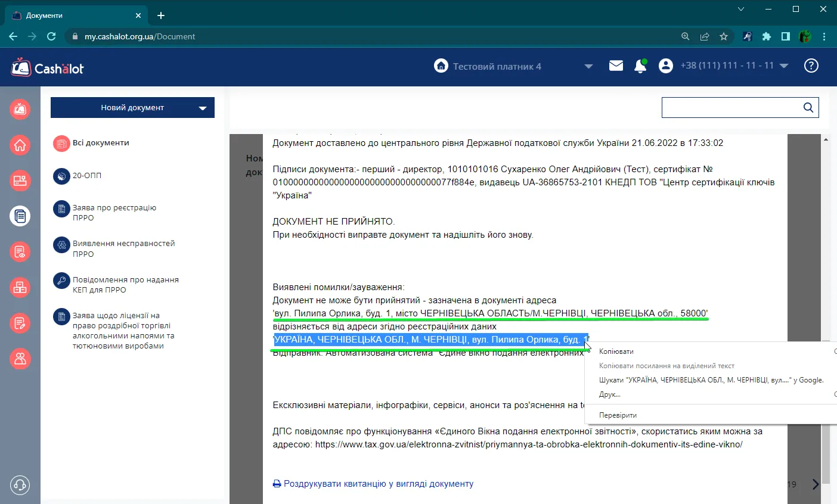Viewport: 837px width, 504px height.
Task: Select Друк... from the context menu
Action: (x=610, y=394)
